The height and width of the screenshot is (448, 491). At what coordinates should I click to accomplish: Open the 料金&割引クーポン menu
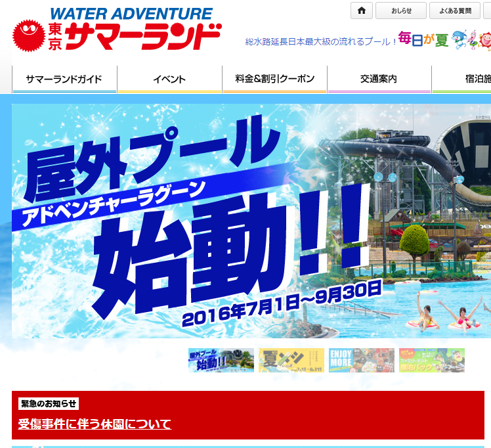[x=274, y=79]
